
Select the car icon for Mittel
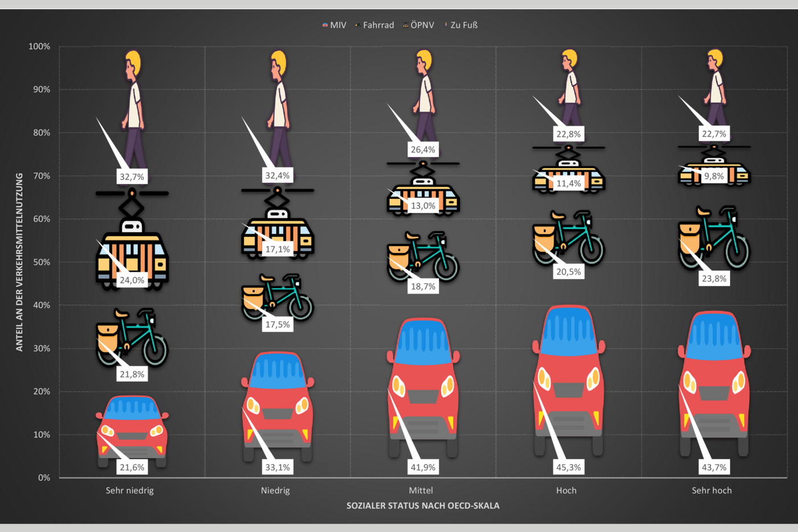(423, 388)
